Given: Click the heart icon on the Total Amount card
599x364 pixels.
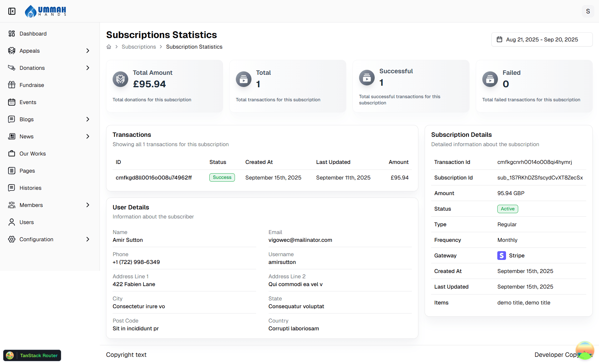Looking at the screenshot, I should point(120,79).
